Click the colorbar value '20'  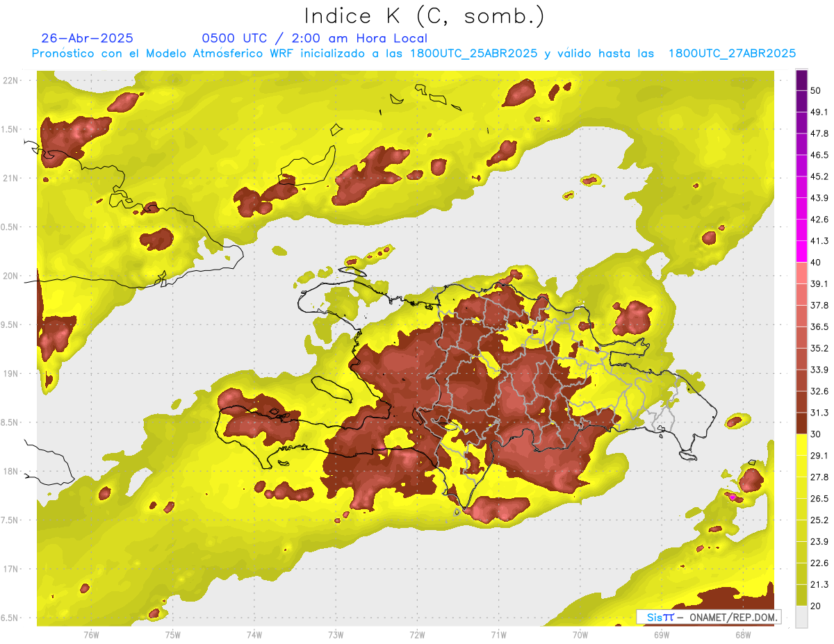tap(816, 606)
